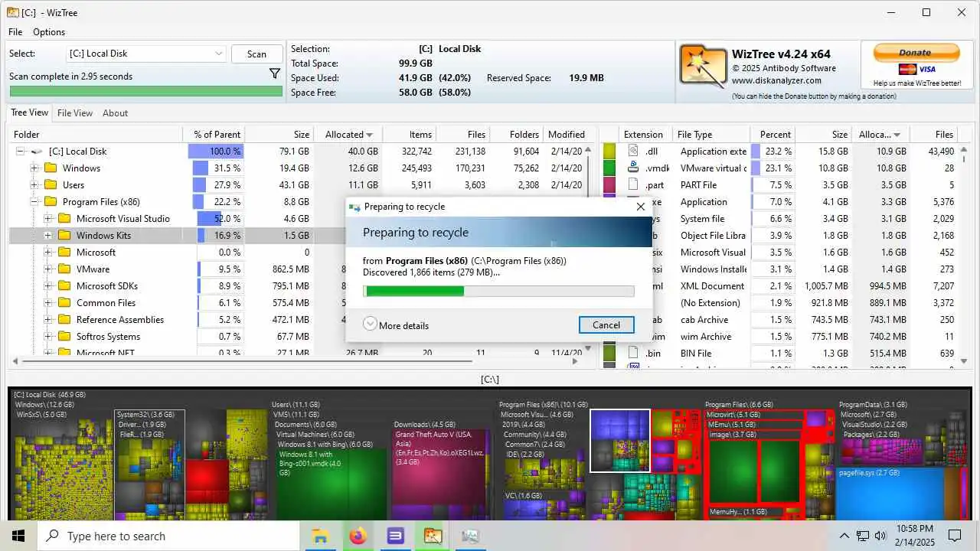Image resolution: width=980 pixels, height=551 pixels.
Task: Click the .bin file icon
Action: point(633,353)
